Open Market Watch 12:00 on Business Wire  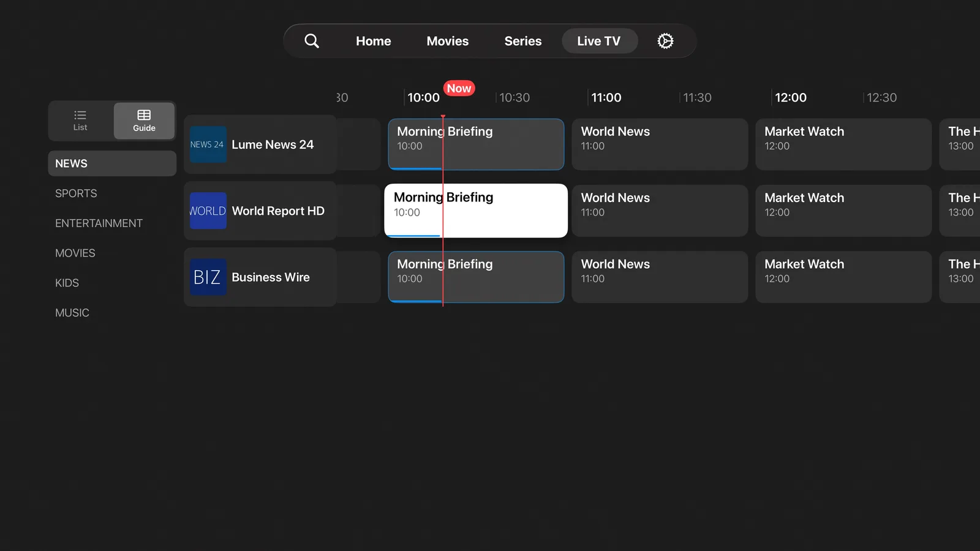[x=843, y=277]
